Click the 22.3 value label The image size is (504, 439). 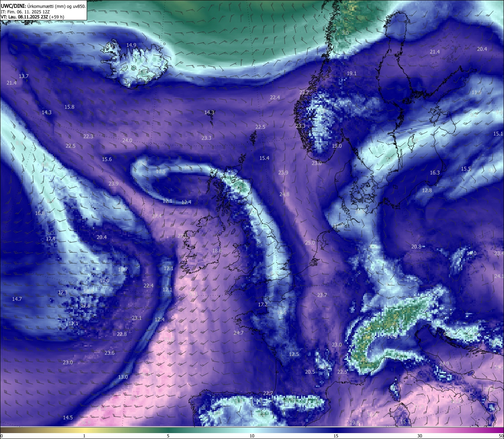click(88, 137)
